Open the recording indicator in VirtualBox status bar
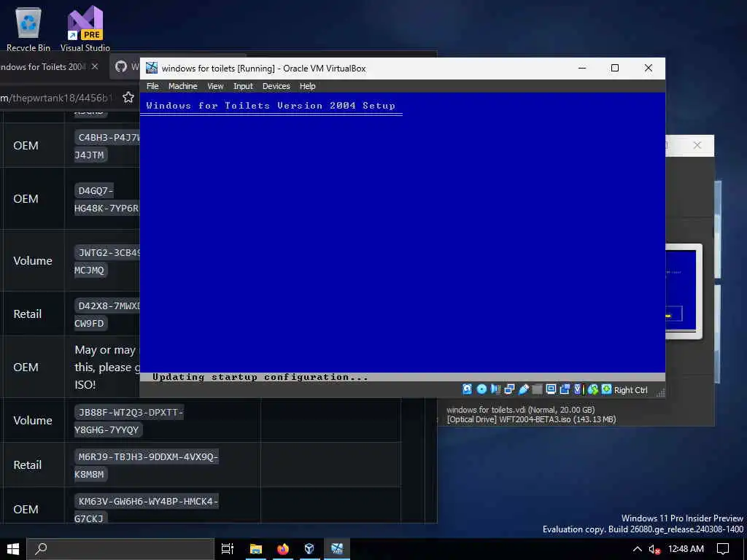 click(565, 389)
